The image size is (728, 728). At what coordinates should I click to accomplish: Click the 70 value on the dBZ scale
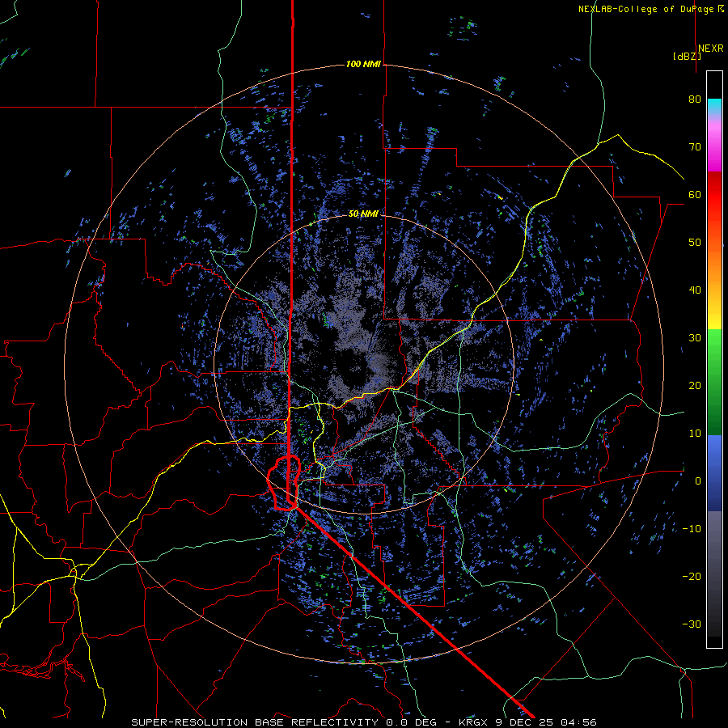click(x=695, y=147)
